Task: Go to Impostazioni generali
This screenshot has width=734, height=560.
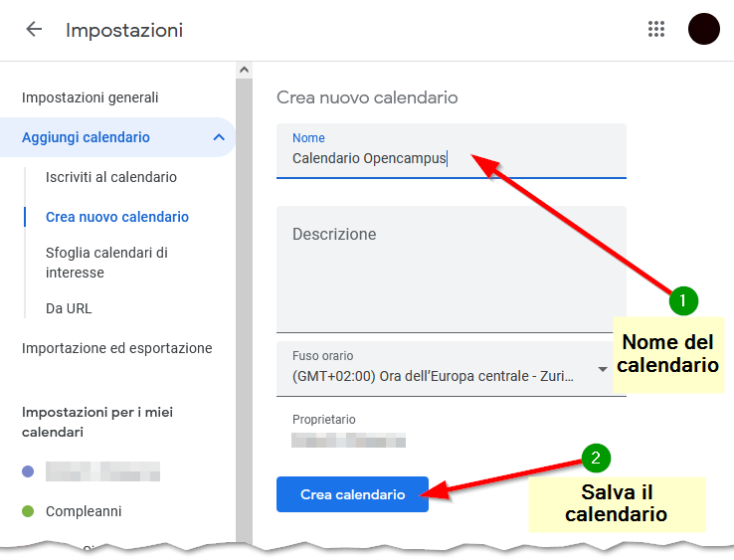Action: coord(90,97)
